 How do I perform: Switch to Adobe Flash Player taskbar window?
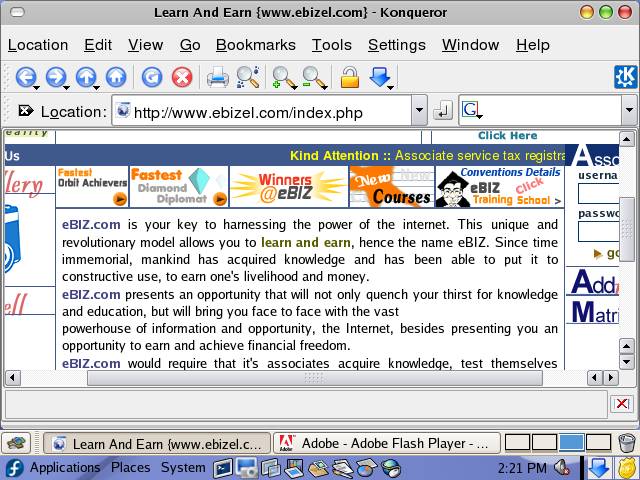coord(385,443)
